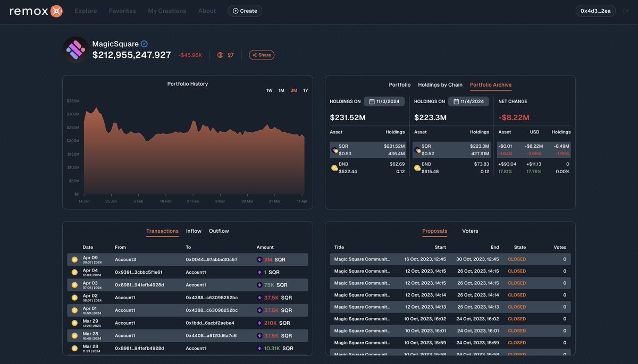638x364 pixels.
Task: Open sender address 0x9391...3cbbc5f1e61
Action: (139, 272)
